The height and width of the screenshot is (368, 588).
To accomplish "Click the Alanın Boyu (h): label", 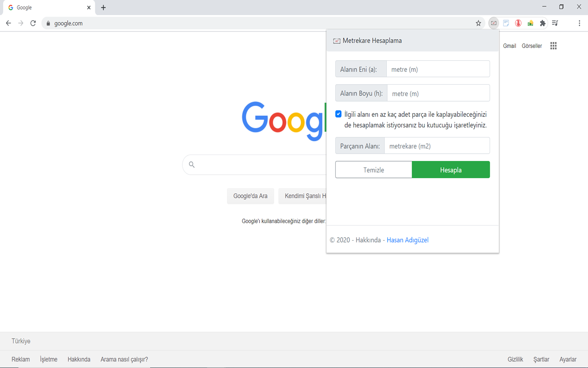I will coord(361,93).
